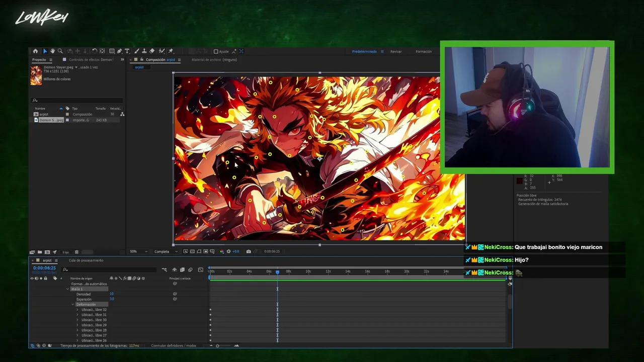Click Conmutar definidores / modos button
Viewport: 644px width, 362px height.
click(174, 345)
